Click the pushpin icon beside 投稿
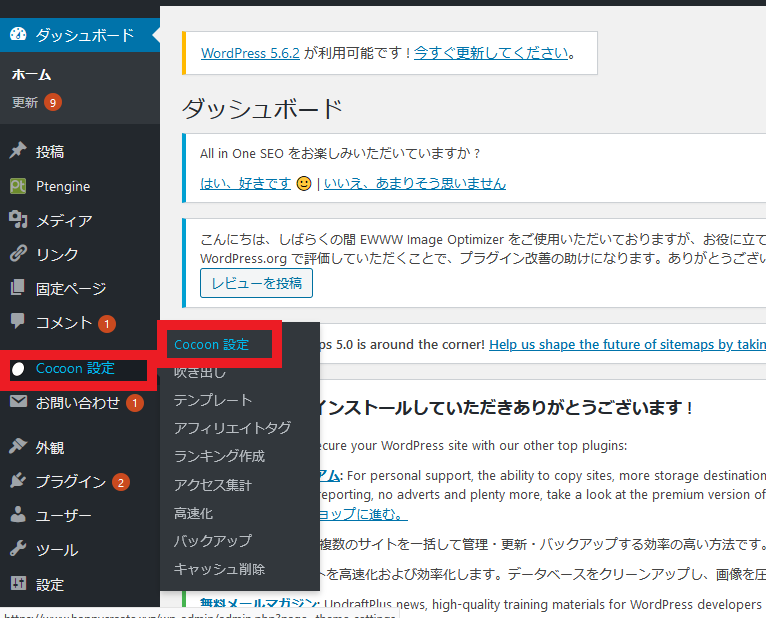The height and width of the screenshot is (618, 766). click(x=18, y=150)
